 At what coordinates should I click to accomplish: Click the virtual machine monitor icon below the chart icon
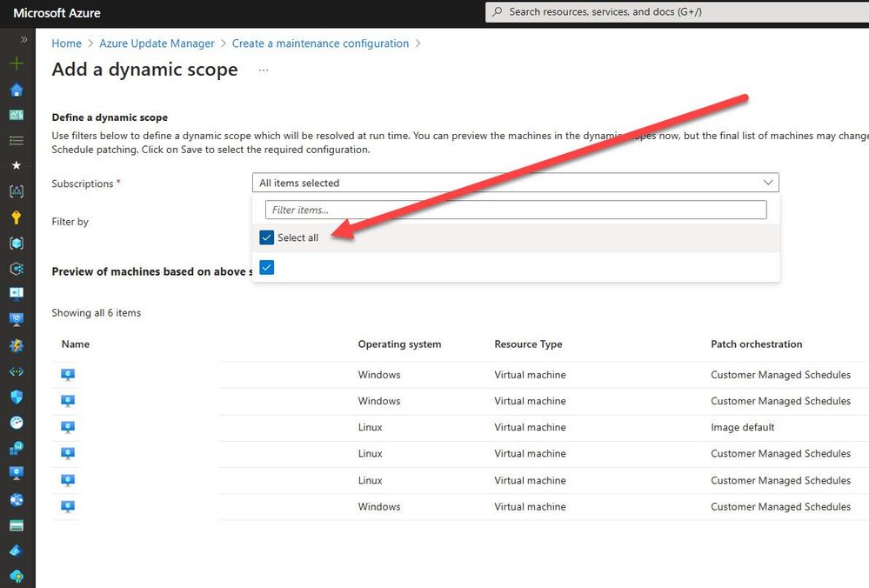click(x=17, y=473)
